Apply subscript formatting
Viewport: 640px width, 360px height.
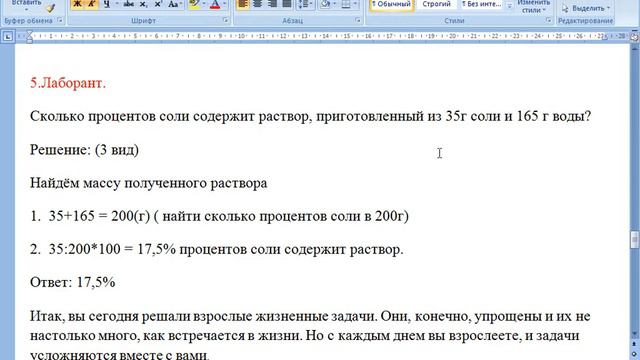(143, 4)
